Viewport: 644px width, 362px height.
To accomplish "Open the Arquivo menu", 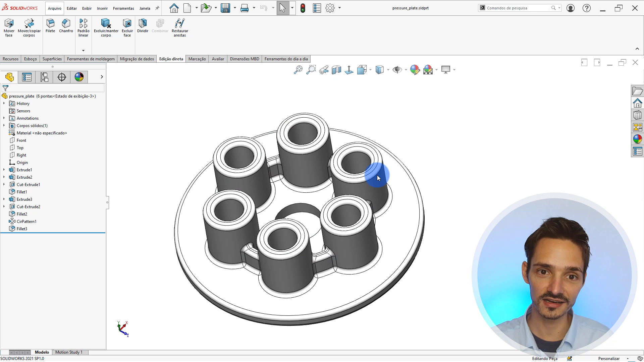I will coord(54,8).
